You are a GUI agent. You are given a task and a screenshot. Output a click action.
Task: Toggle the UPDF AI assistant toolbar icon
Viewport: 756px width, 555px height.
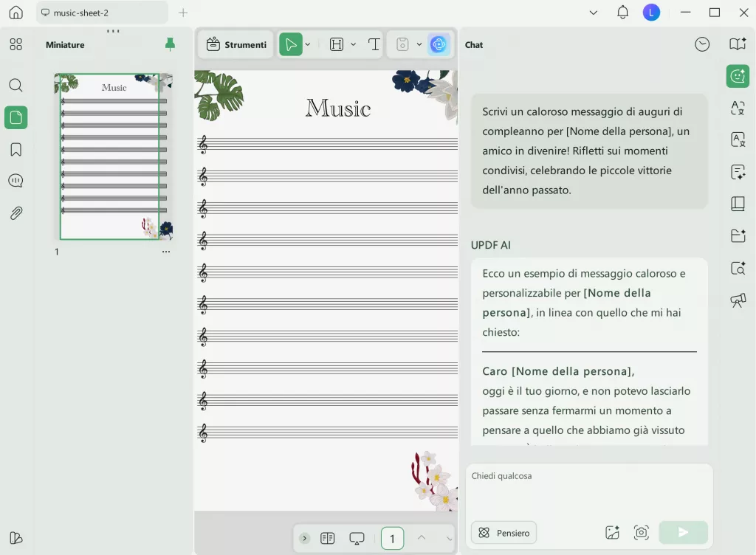pyautogui.click(x=439, y=45)
